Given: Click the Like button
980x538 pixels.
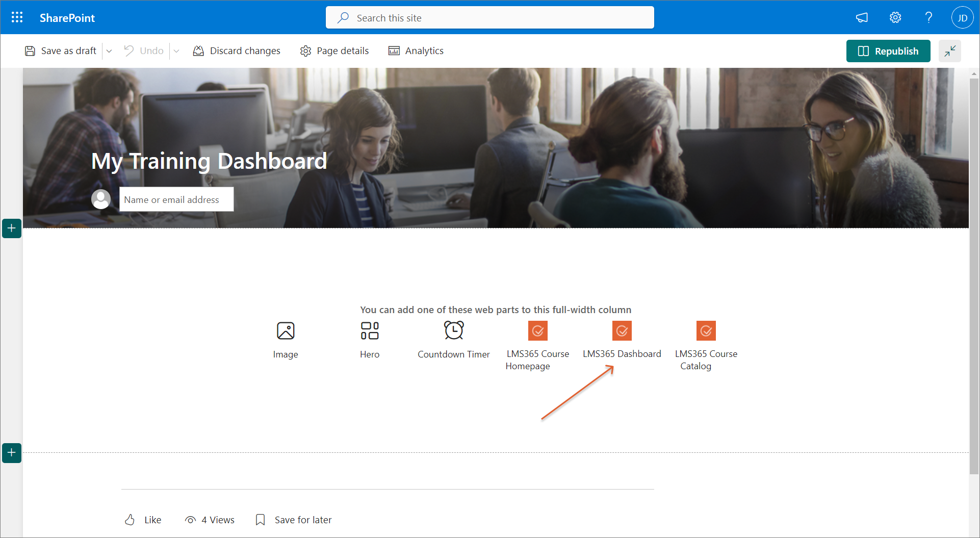Looking at the screenshot, I should click(x=143, y=520).
